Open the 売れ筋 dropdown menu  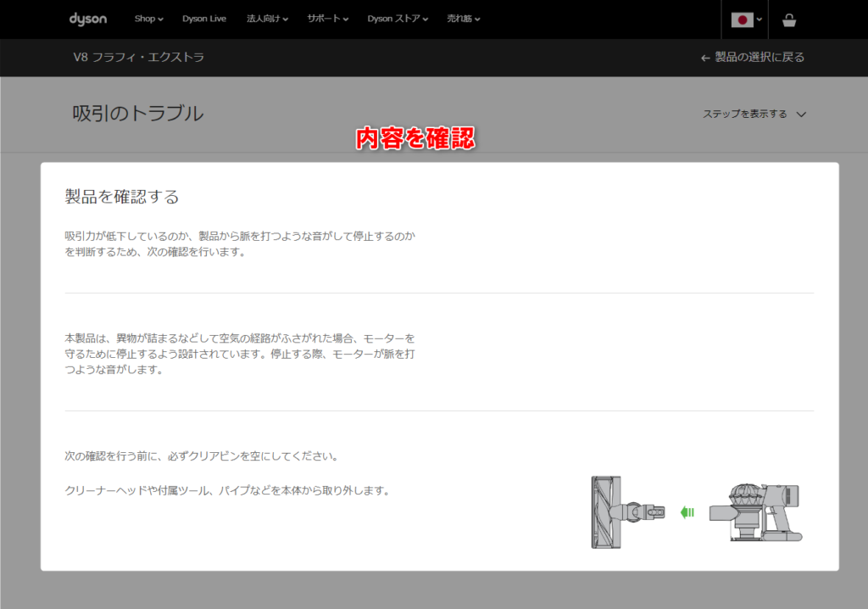click(464, 19)
